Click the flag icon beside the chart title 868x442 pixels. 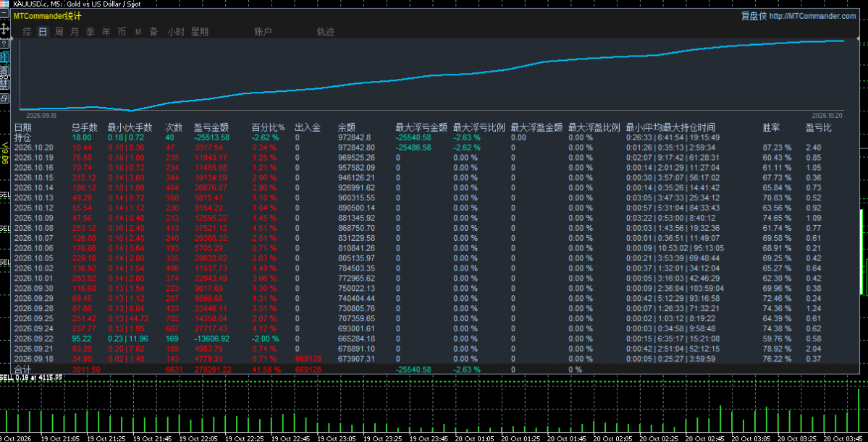pos(4,4)
